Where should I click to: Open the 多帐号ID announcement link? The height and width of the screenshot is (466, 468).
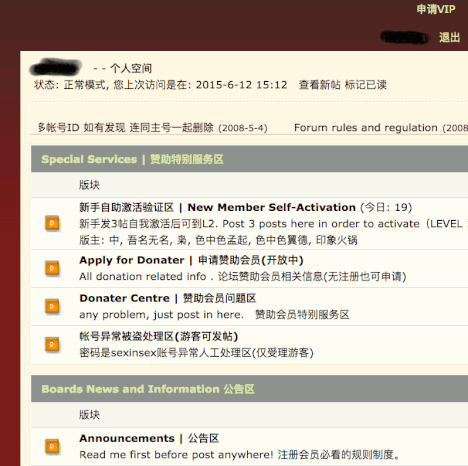point(126,128)
